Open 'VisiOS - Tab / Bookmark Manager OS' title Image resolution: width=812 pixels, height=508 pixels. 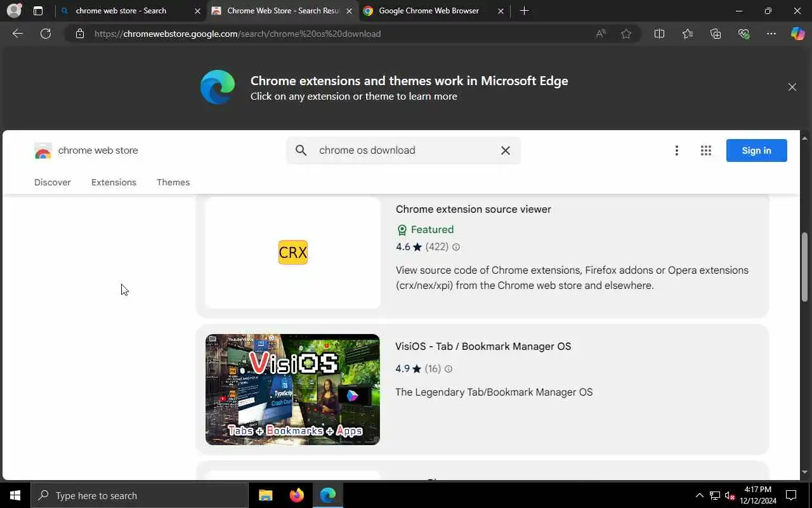(483, 347)
